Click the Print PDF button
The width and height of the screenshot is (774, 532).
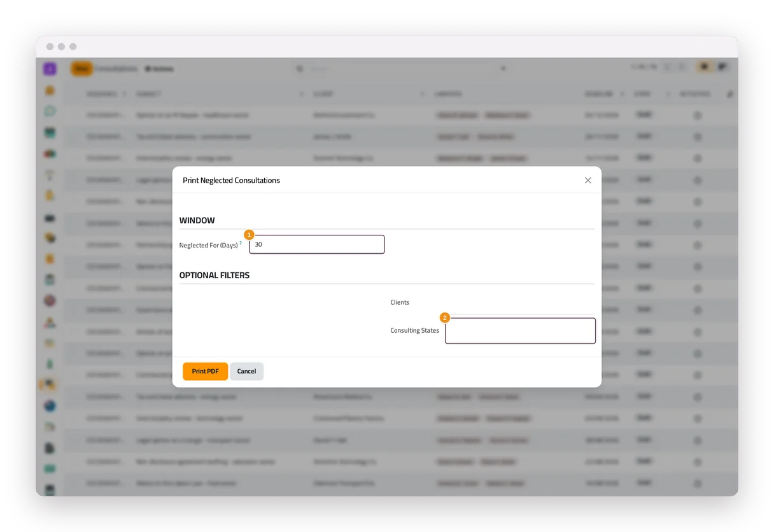point(205,371)
